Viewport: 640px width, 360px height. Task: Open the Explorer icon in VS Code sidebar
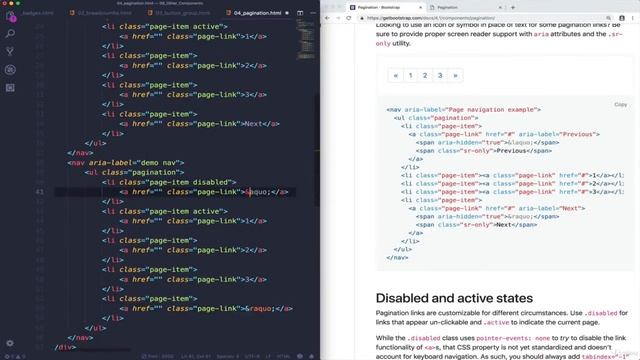click(10, 16)
